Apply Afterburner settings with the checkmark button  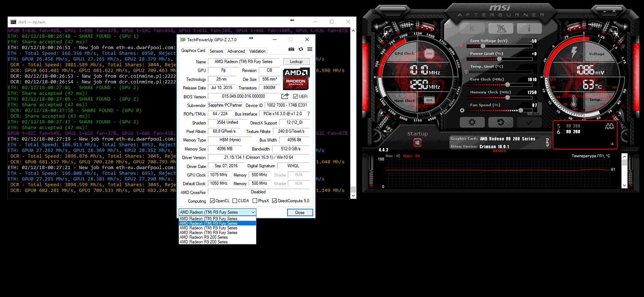pos(529,122)
